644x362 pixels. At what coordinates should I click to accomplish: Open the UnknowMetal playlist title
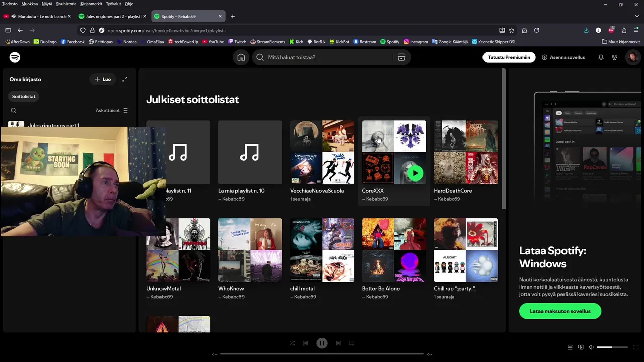[164, 289]
